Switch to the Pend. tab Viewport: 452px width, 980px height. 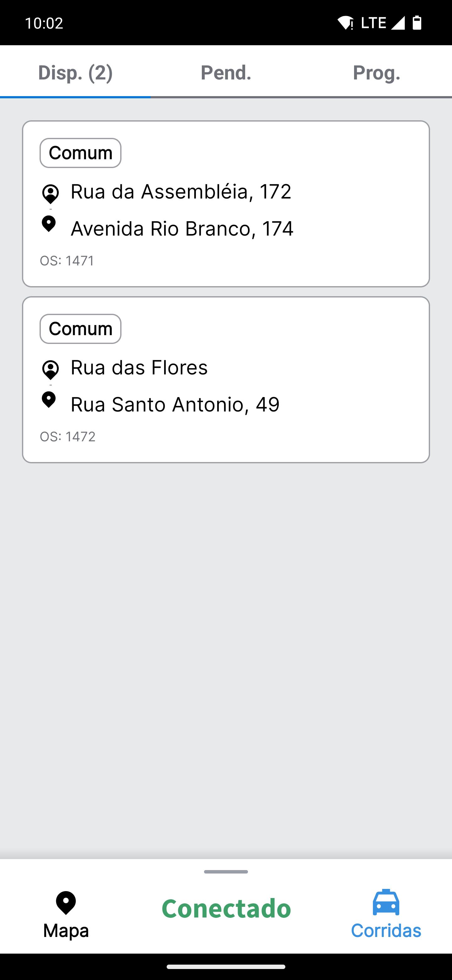(x=226, y=72)
